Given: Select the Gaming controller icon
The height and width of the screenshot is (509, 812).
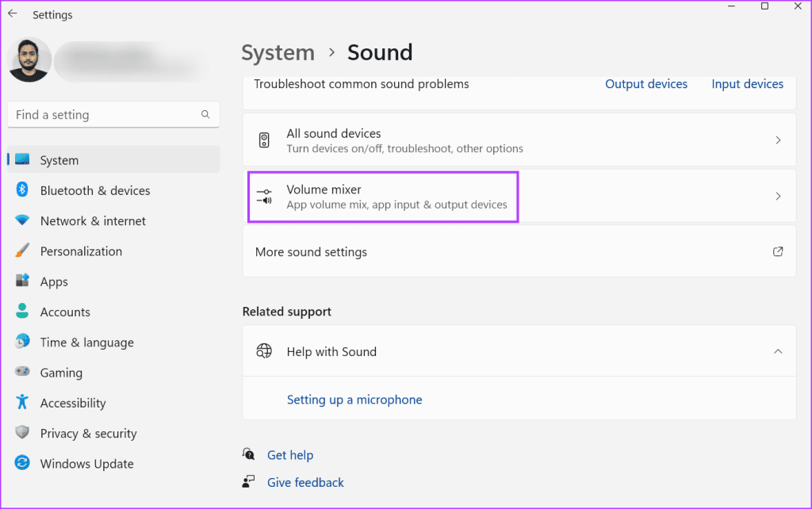Looking at the screenshot, I should (21, 373).
